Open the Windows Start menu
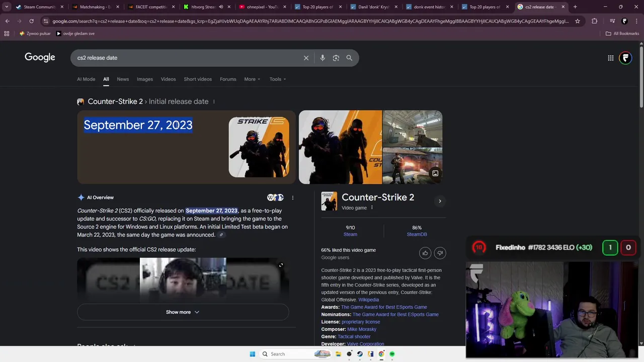 point(253,354)
